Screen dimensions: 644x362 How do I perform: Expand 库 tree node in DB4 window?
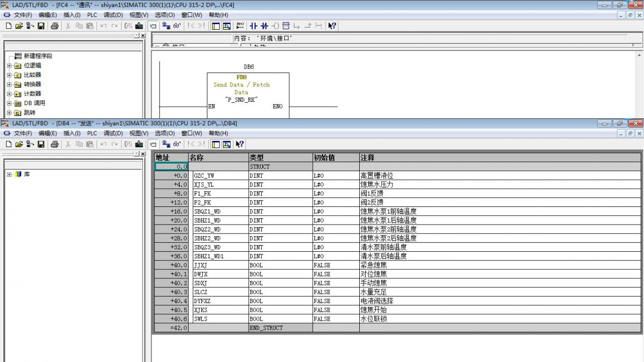click(x=9, y=174)
